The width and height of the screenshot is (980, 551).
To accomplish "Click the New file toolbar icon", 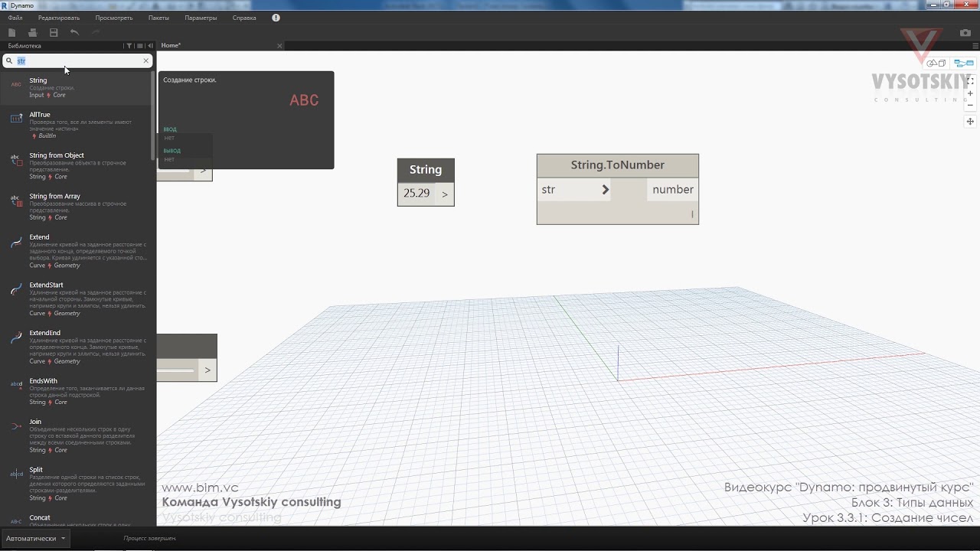I will click(x=11, y=32).
